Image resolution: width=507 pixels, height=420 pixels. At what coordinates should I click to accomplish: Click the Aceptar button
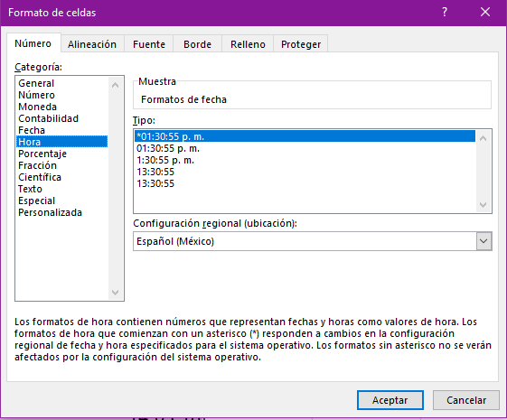click(390, 400)
